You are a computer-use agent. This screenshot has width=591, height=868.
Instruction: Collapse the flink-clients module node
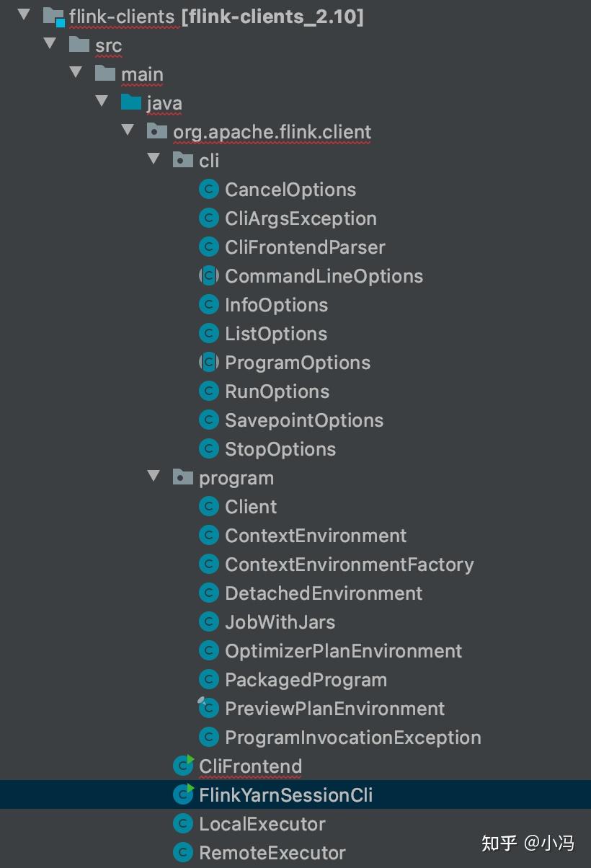pos(25,15)
